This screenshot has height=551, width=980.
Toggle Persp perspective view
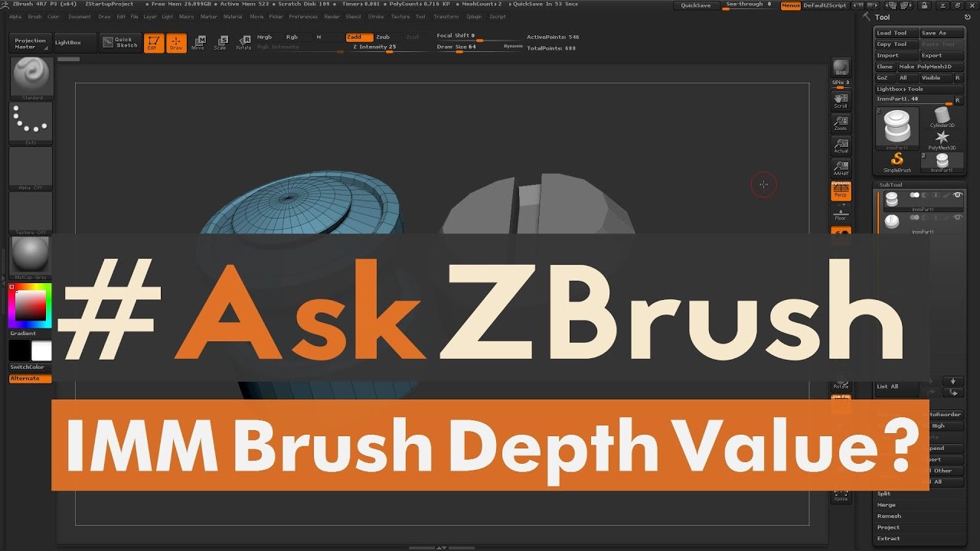click(x=841, y=191)
